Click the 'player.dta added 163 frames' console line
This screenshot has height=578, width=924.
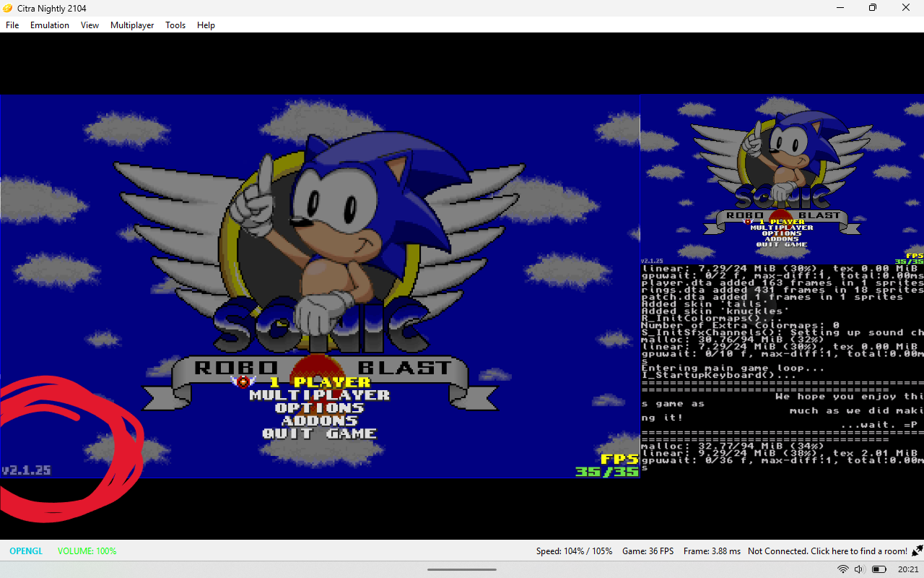[783, 282]
